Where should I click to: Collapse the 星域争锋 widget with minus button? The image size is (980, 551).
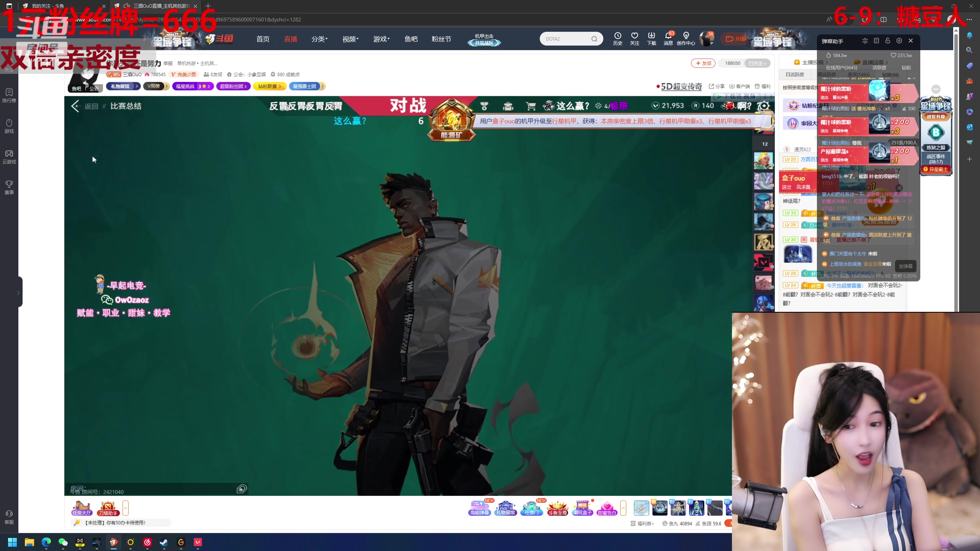[936, 89]
